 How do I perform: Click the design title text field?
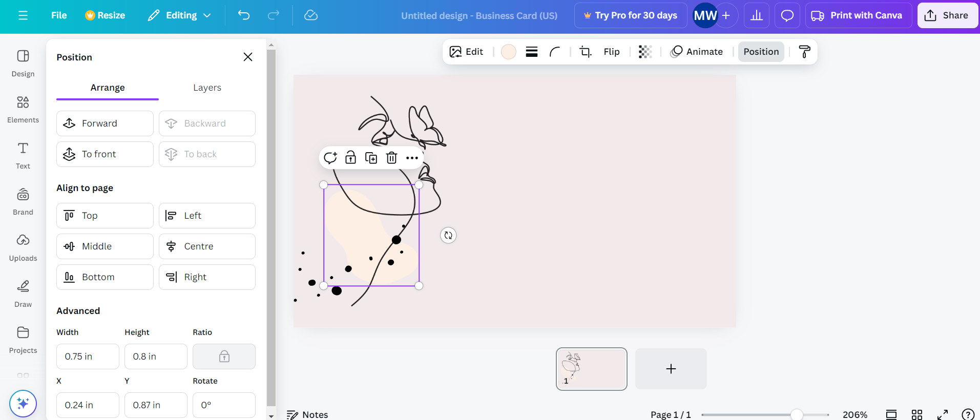click(x=479, y=16)
